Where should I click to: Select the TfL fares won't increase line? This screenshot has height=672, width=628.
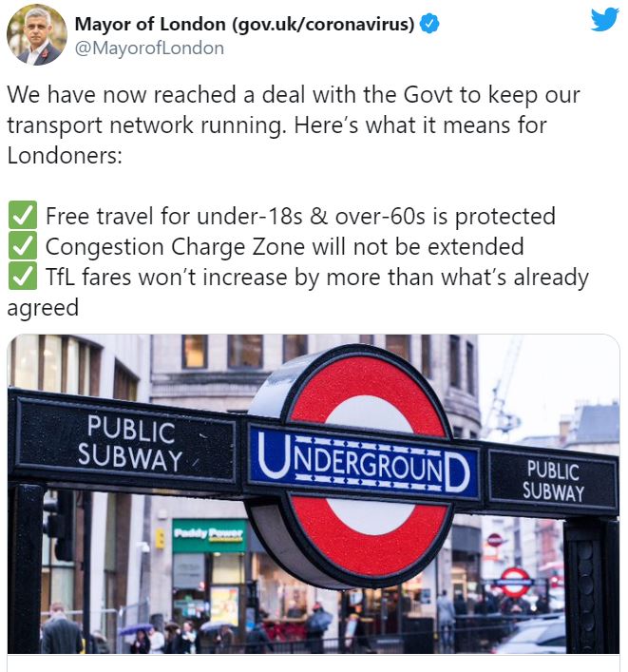pyautogui.click(x=297, y=293)
